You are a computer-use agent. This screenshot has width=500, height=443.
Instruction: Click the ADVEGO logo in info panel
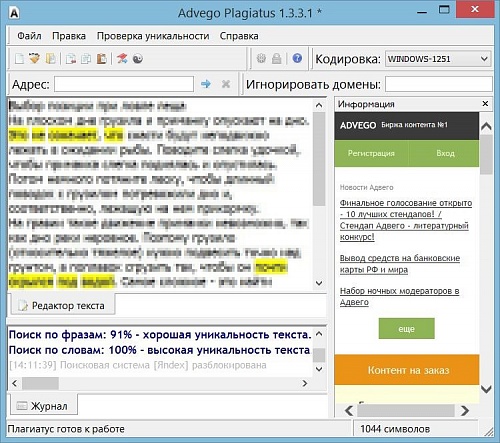pyautogui.click(x=358, y=125)
